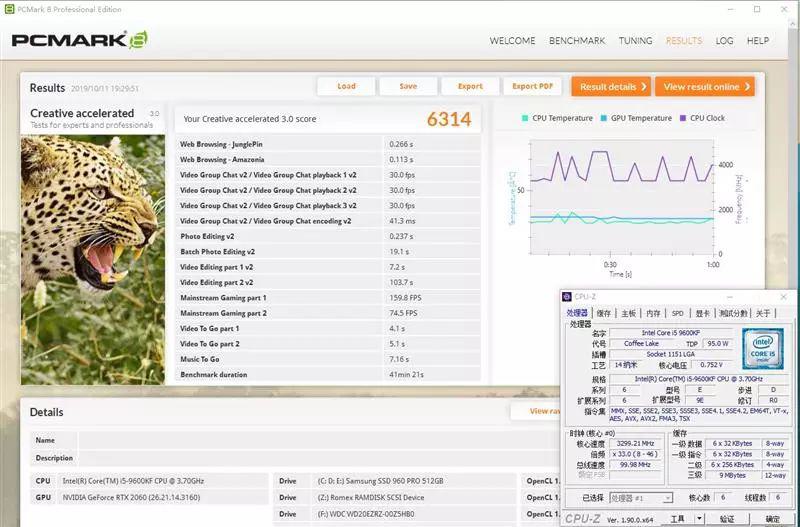800x527 pixels.
Task: Click the Benchmark duration row
Action: 328,374
